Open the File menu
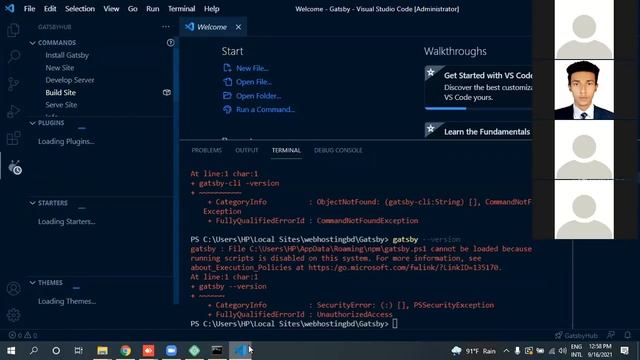The width and height of the screenshot is (640, 360). (x=29, y=9)
